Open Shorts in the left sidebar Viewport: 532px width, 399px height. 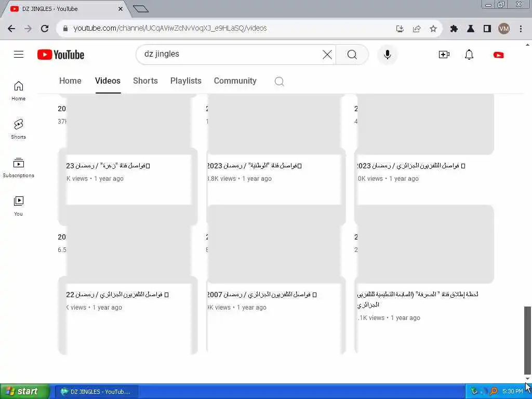(x=18, y=129)
